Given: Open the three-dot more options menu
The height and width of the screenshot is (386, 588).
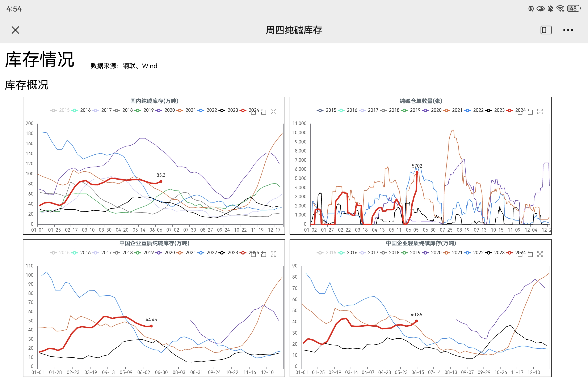Looking at the screenshot, I should (568, 30).
